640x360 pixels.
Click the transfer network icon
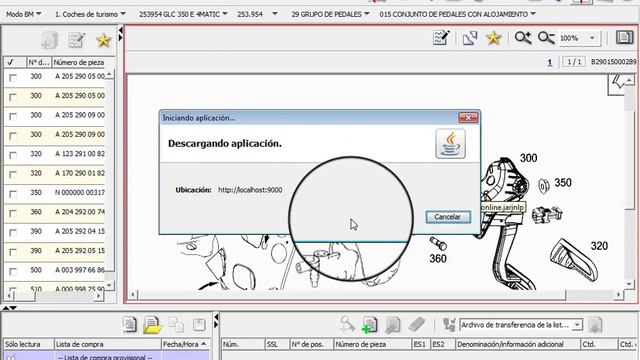449,325
